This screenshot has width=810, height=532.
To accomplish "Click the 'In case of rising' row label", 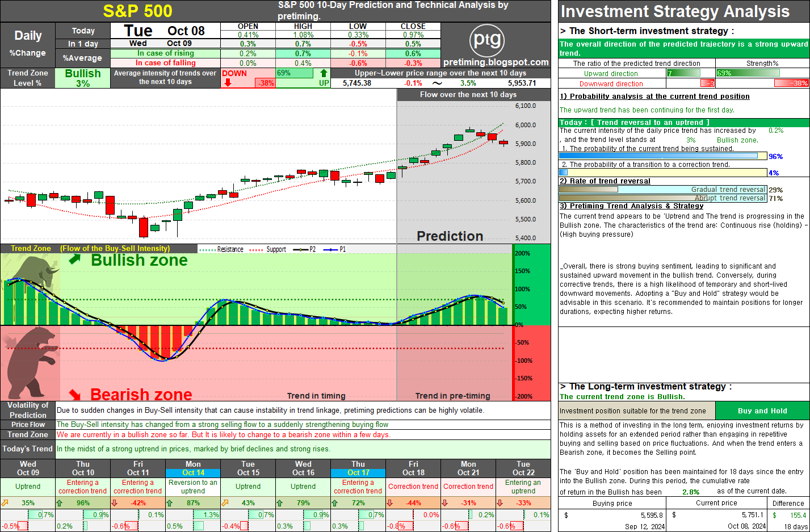I will (x=166, y=53).
